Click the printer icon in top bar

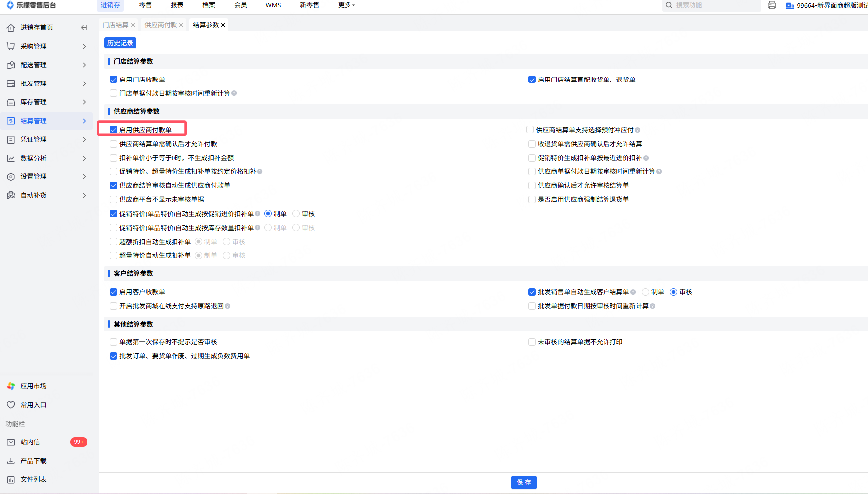point(772,5)
